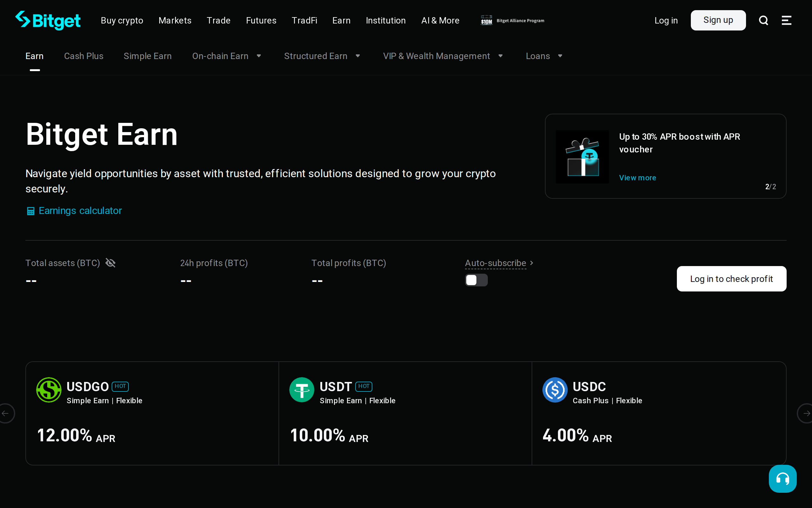The image size is (812, 508).
Task: Open the Auto-subscribe link
Action: pyautogui.click(x=499, y=263)
